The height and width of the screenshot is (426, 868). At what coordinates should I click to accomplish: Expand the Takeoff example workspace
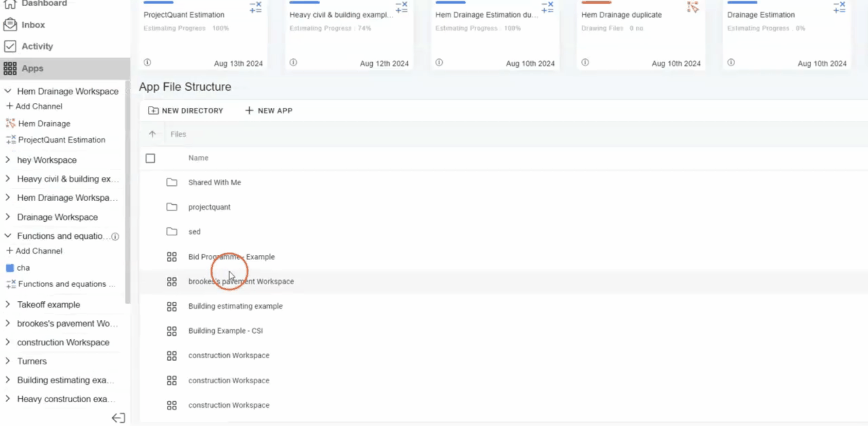pos(8,305)
